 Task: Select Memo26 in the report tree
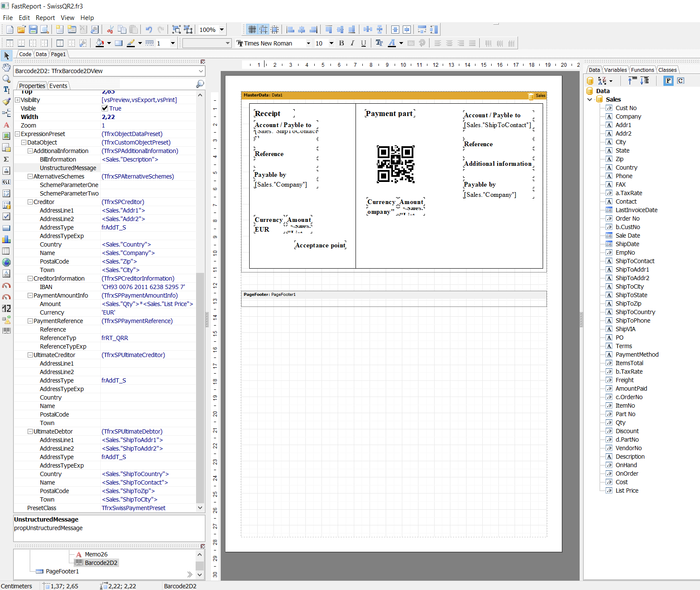click(96, 554)
